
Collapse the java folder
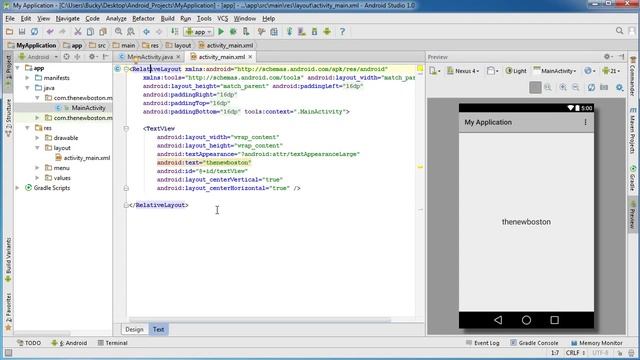point(27,88)
